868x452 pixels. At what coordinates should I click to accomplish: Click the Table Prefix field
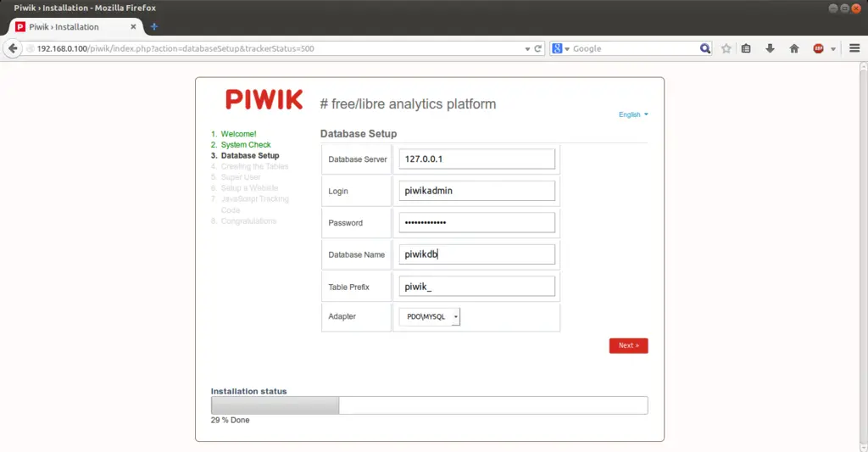tap(476, 287)
